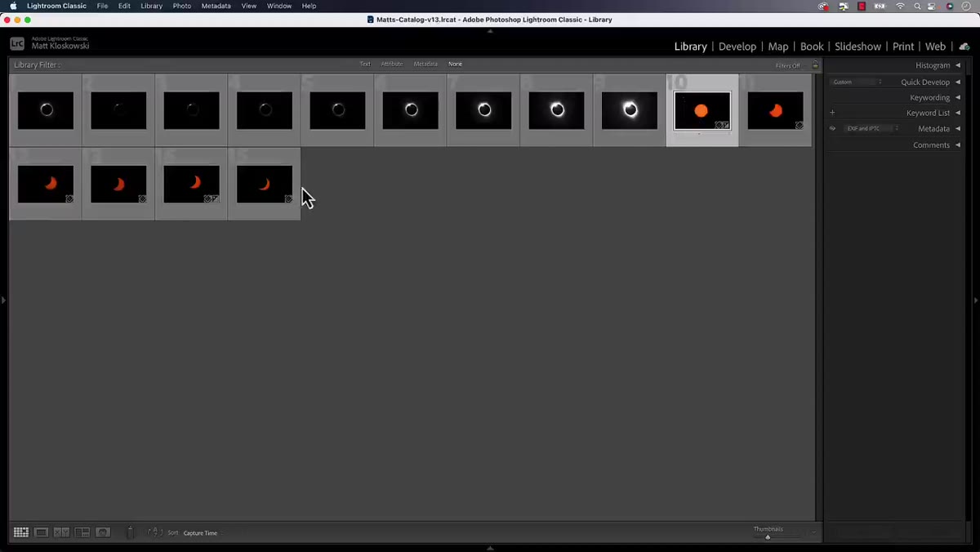This screenshot has height=552, width=980.
Task: Click the Library Filter lock icon
Action: pos(815,65)
